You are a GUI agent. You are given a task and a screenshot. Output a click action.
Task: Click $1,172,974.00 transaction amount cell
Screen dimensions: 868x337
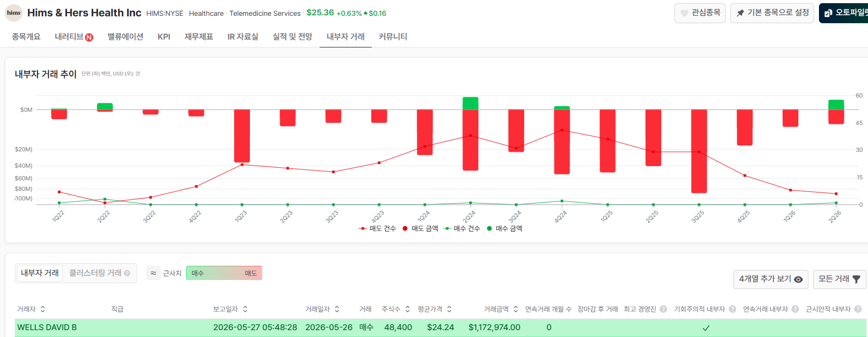[494, 328]
